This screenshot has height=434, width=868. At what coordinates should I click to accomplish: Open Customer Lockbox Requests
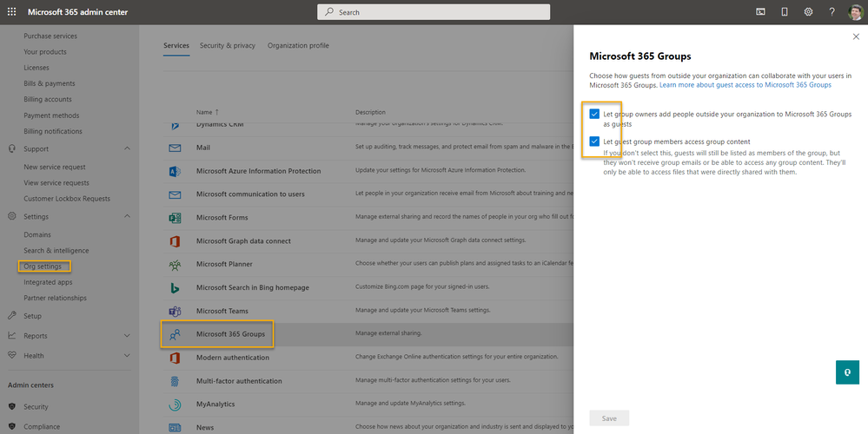pyautogui.click(x=67, y=199)
